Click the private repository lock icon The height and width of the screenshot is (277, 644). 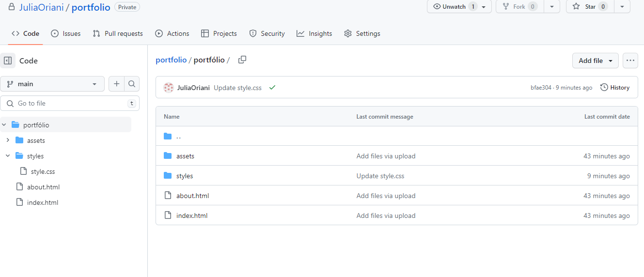11,7
